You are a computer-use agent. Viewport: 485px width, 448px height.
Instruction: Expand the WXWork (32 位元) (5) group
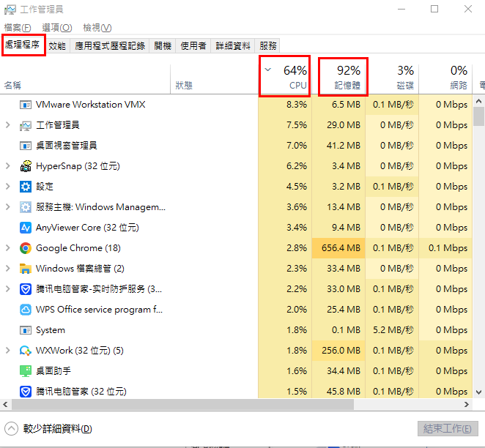point(8,351)
